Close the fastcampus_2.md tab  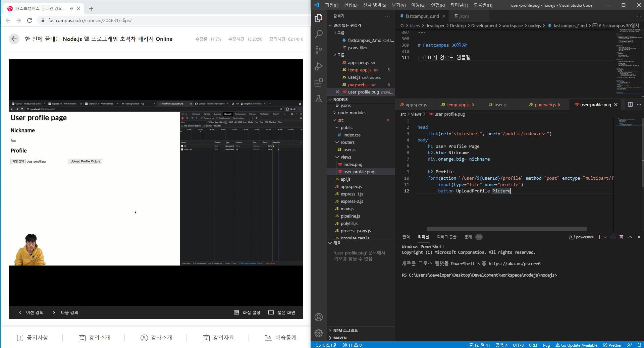coord(444,16)
